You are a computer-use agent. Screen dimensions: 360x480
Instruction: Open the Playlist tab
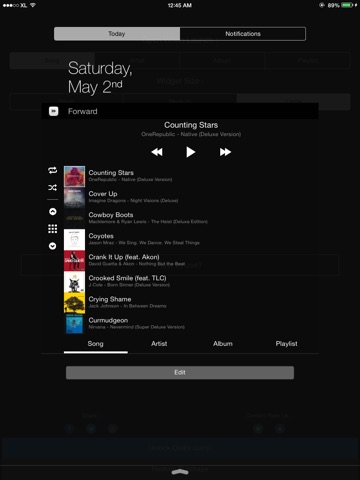point(286,344)
